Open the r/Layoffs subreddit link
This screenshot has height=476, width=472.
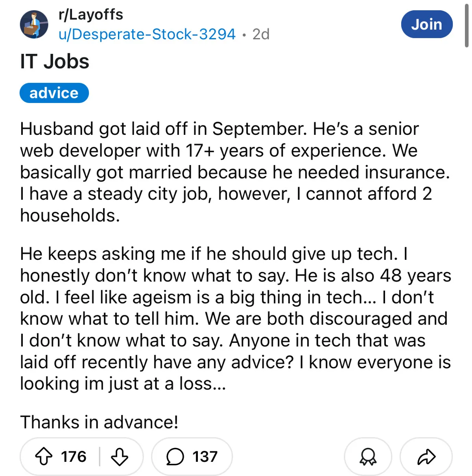[x=91, y=15]
